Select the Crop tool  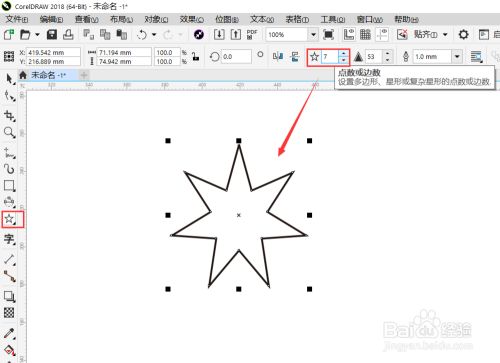[9, 115]
